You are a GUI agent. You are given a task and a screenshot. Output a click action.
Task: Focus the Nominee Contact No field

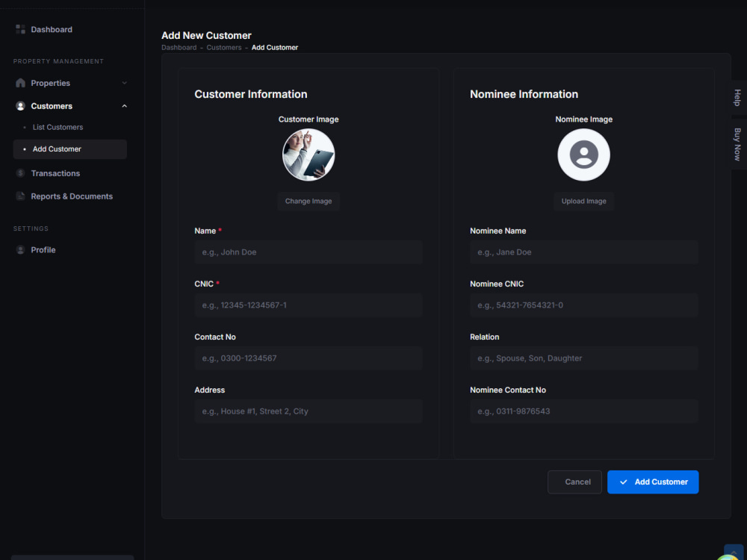[x=584, y=411]
